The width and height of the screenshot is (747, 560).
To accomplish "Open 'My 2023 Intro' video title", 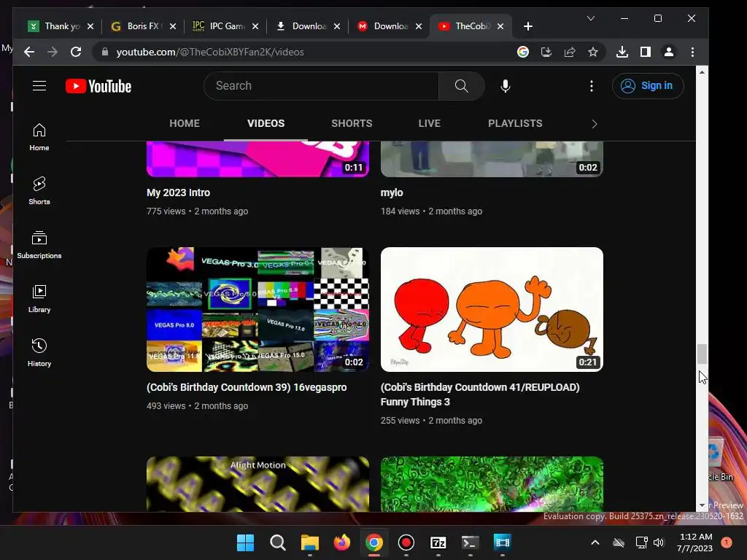I will tap(178, 192).
